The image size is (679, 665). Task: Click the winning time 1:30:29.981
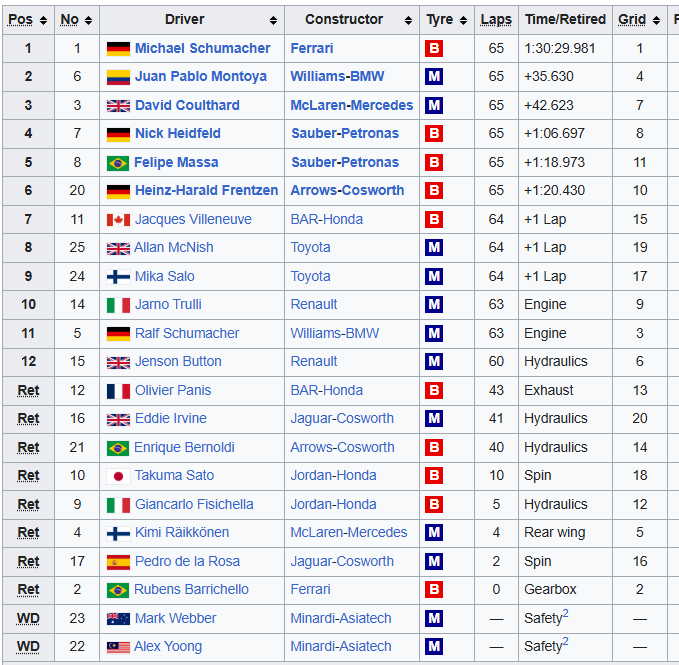tap(559, 48)
